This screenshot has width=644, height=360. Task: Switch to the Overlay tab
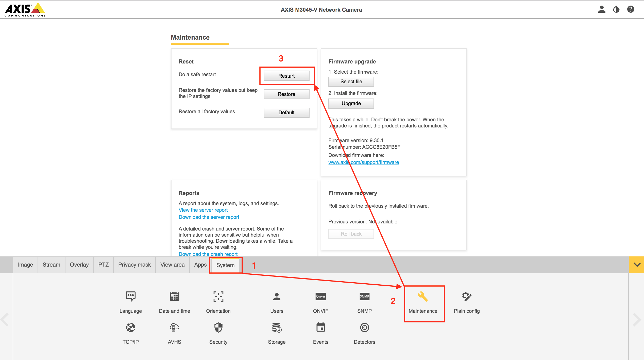coord(79,265)
